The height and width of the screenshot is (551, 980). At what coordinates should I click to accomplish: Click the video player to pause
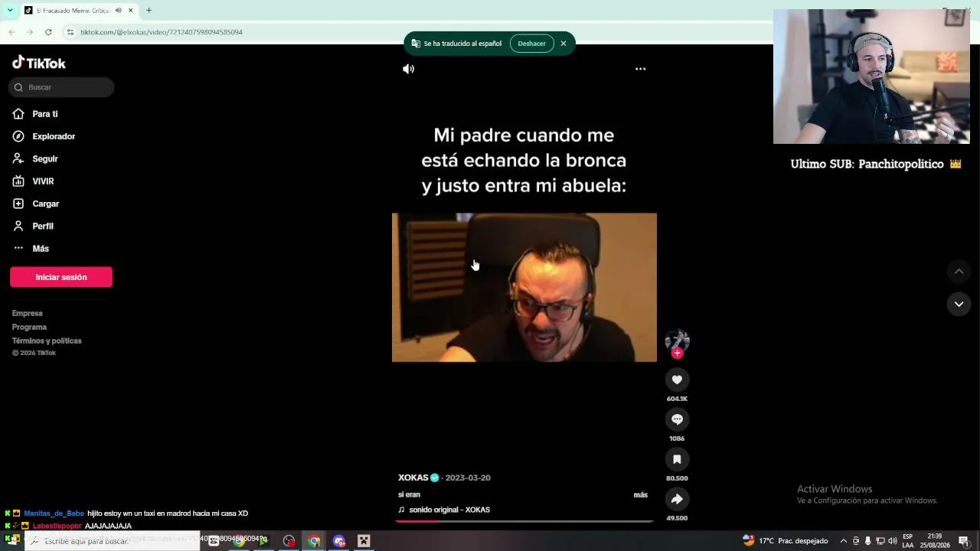pyautogui.click(x=524, y=287)
